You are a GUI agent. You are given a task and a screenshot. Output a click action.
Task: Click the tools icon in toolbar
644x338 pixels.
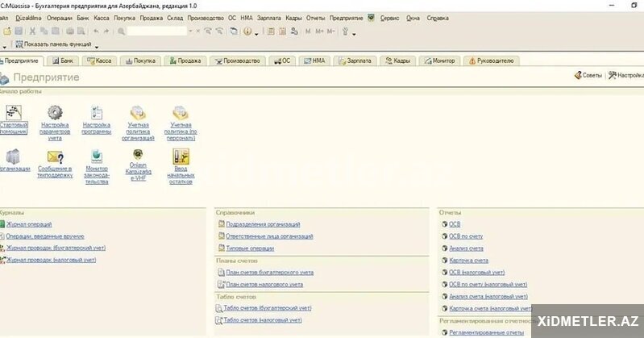click(346, 31)
